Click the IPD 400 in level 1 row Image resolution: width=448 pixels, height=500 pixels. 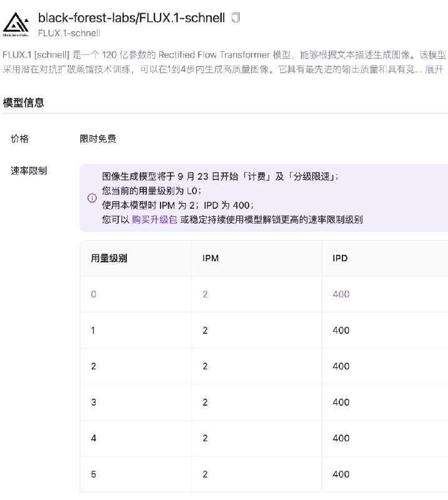click(x=341, y=330)
